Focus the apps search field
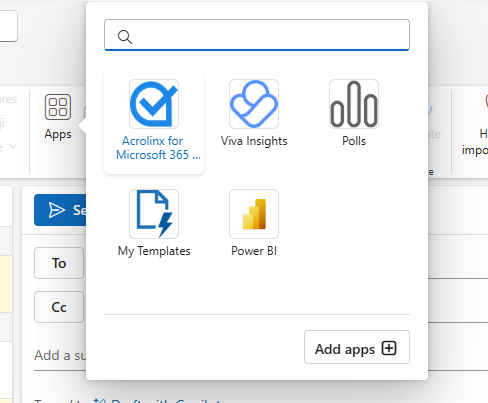The image size is (488, 403). click(257, 35)
